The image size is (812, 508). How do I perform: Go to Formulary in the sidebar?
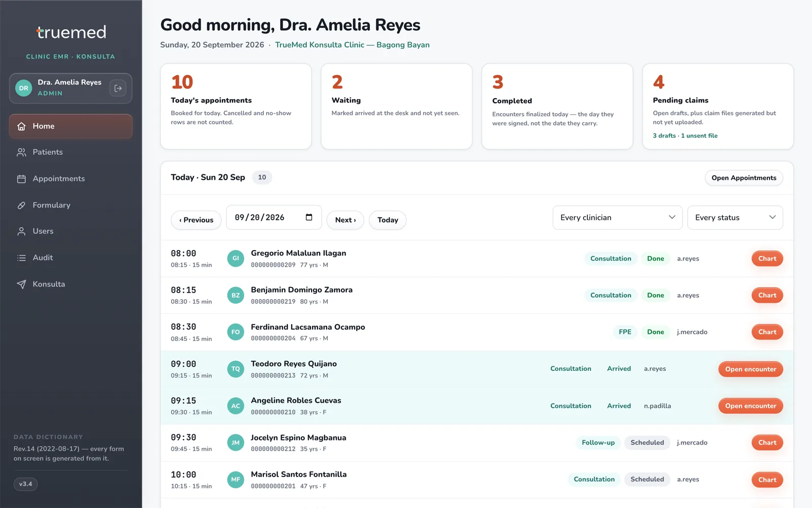pos(71,205)
